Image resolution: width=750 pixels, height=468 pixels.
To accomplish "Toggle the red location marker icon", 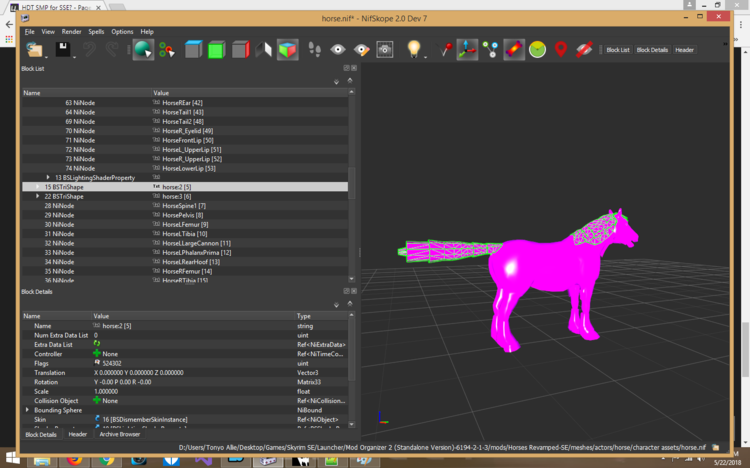I will click(x=561, y=49).
